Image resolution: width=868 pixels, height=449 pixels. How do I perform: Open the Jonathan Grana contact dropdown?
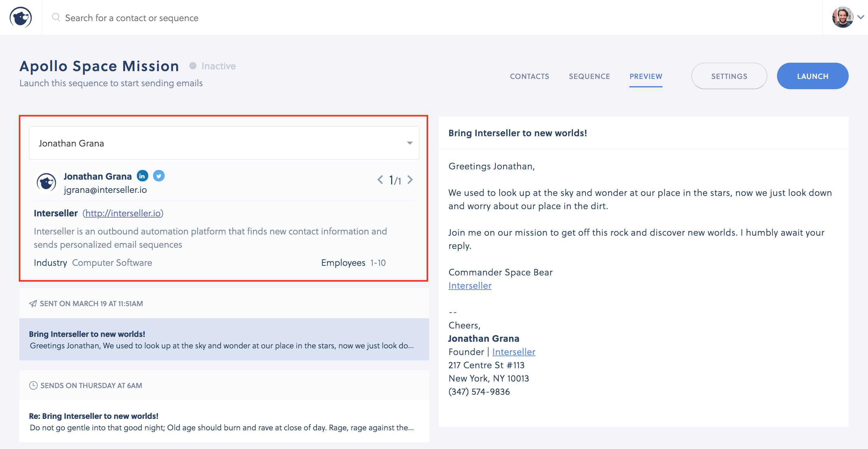click(x=224, y=143)
